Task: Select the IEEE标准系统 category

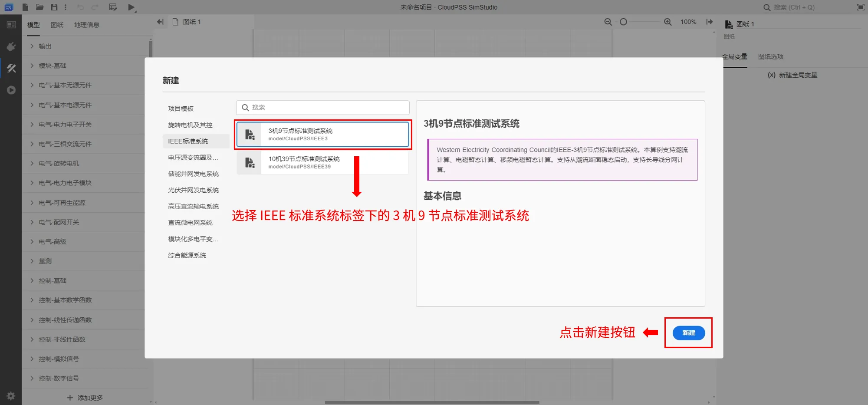Action: (x=196, y=141)
